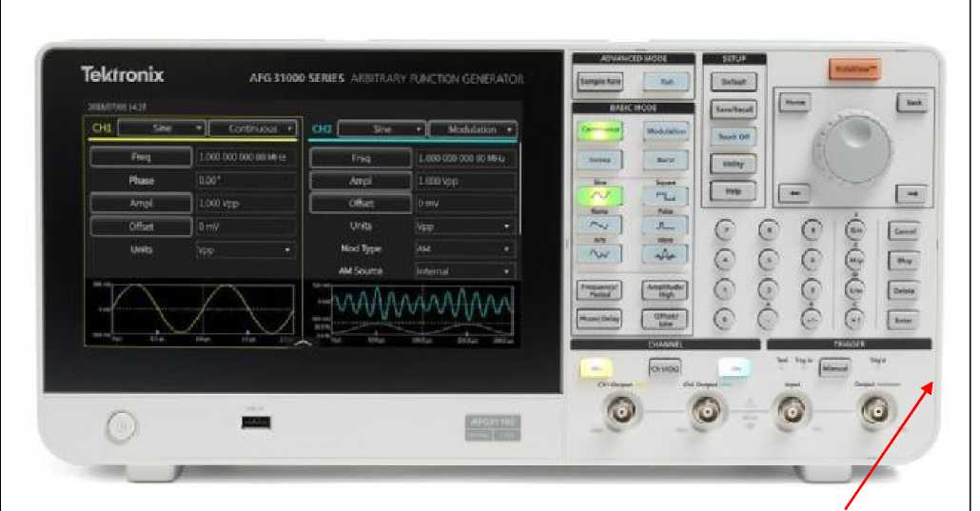Tap the CH1 Freq button on screen

click(141, 156)
